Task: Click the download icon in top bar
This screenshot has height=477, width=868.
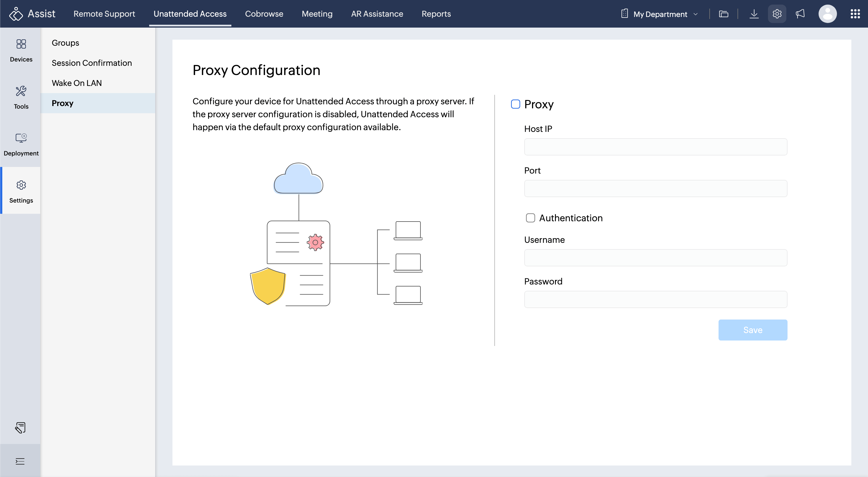Action: click(754, 14)
